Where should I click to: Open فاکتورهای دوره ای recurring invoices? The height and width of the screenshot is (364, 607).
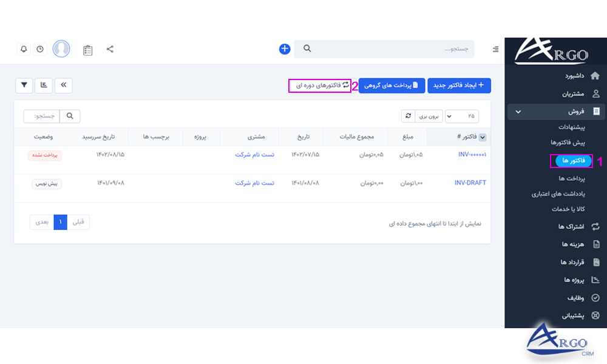click(x=320, y=86)
